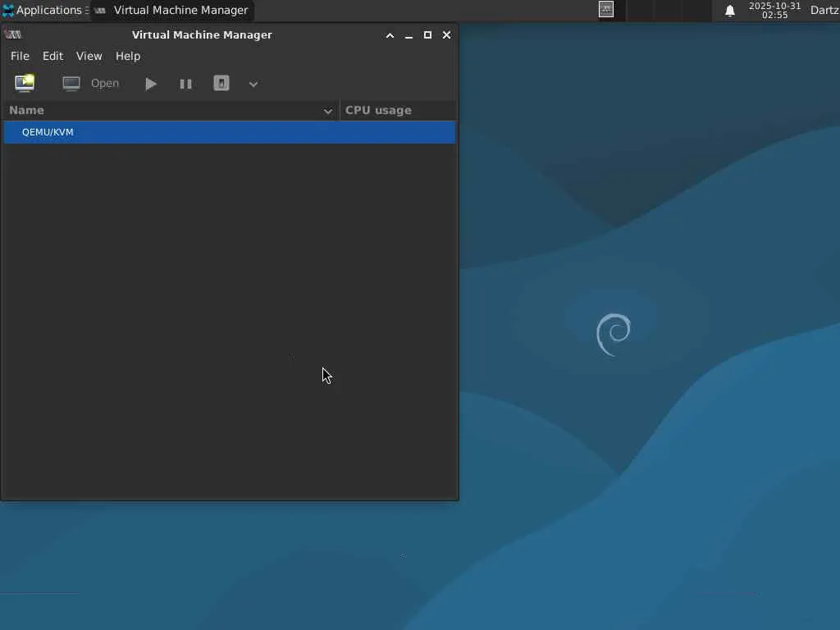The height and width of the screenshot is (630, 840).
Task: Open the Applications menu in top panel
Action: pyautogui.click(x=44, y=10)
